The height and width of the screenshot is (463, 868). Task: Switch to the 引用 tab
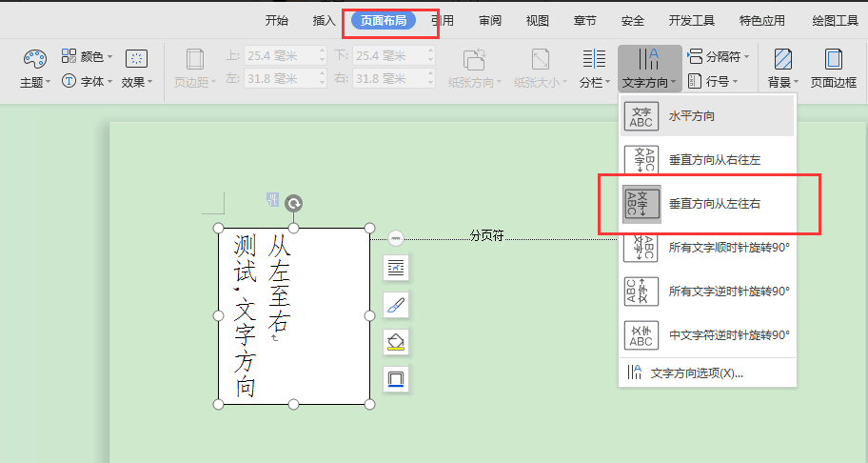[443, 21]
